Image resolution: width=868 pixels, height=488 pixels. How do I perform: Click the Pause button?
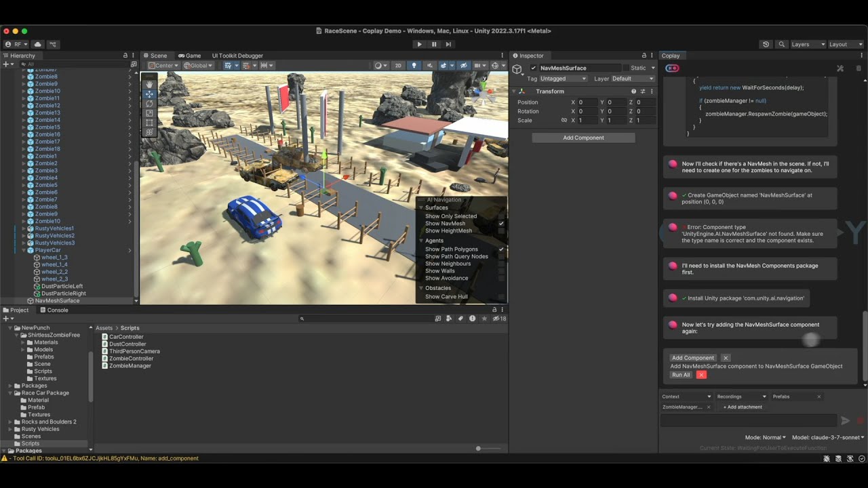(434, 44)
